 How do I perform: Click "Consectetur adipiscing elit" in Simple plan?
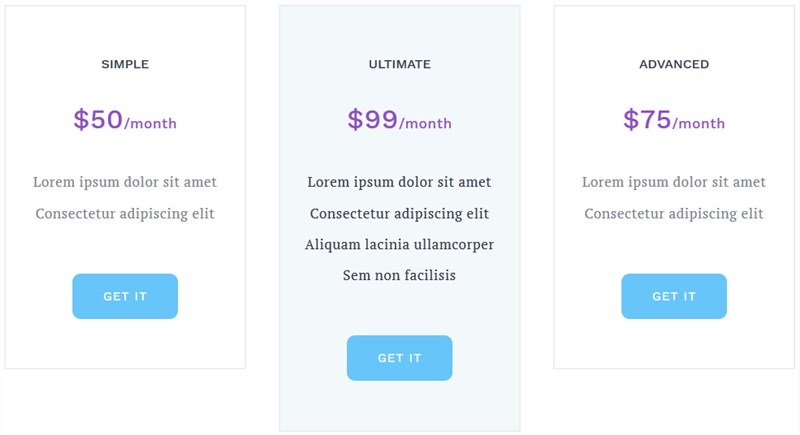pos(125,213)
